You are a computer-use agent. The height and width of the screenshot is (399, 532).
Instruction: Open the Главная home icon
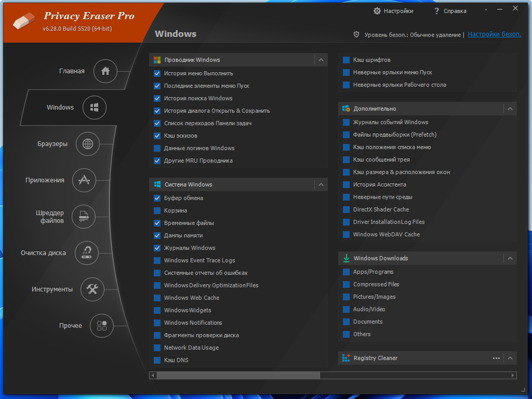[x=105, y=71]
